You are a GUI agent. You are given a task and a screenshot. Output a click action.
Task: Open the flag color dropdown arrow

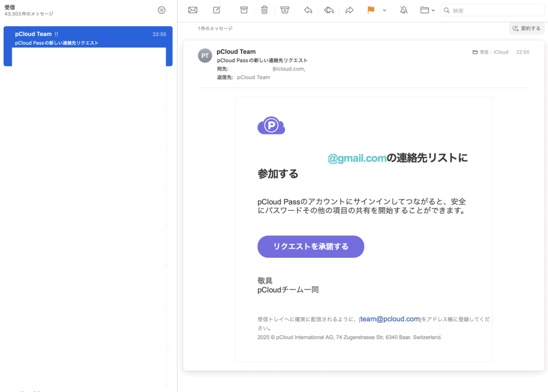tap(384, 11)
